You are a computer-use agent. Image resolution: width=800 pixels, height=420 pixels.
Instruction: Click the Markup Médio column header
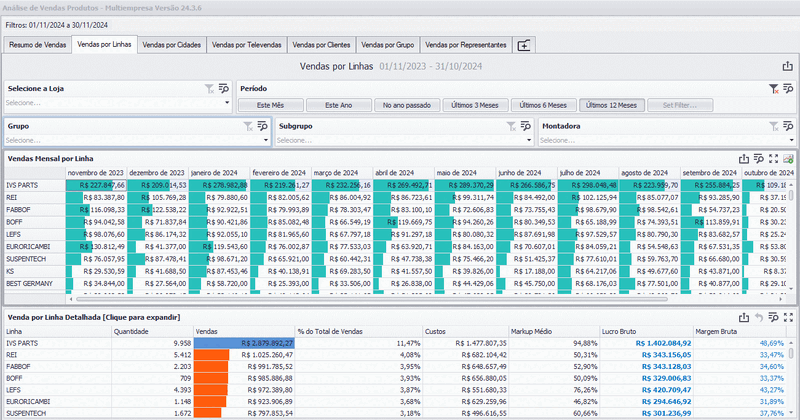click(x=554, y=332)
